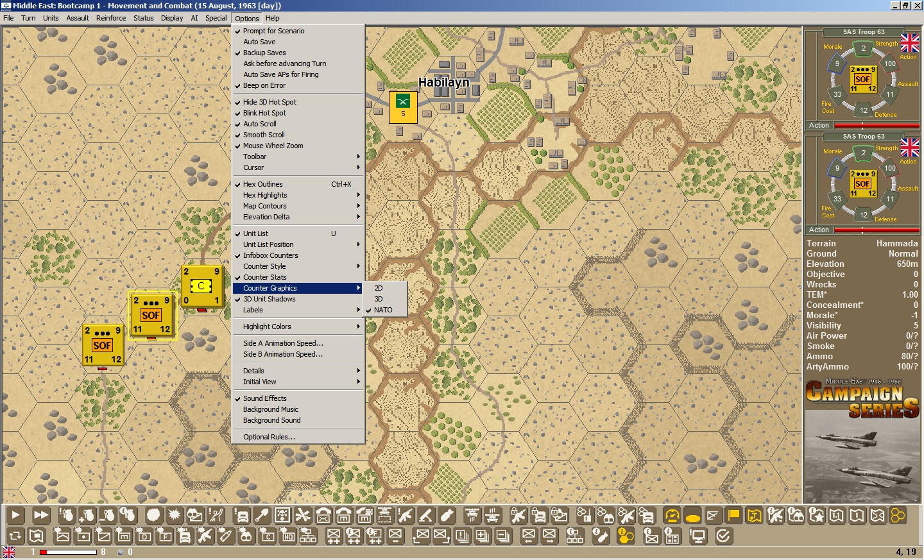Click the solid yellow flag icon
Image resolution: width=924 pixels, height=560 pixels.
733,514
